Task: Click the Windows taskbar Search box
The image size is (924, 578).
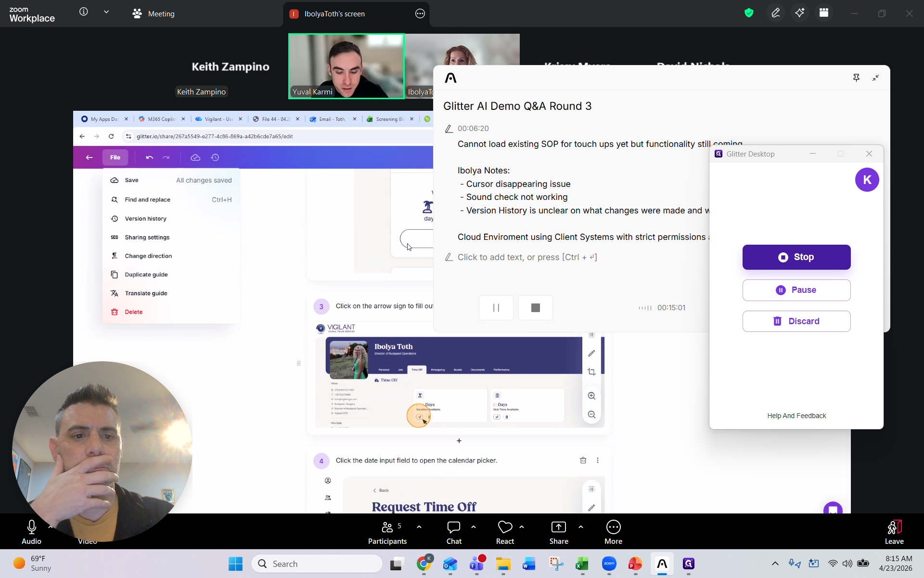Action: pos(317,564)
